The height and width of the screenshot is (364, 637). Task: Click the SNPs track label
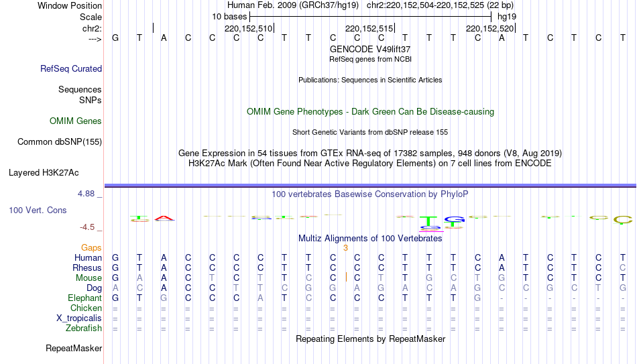(91, 100)
